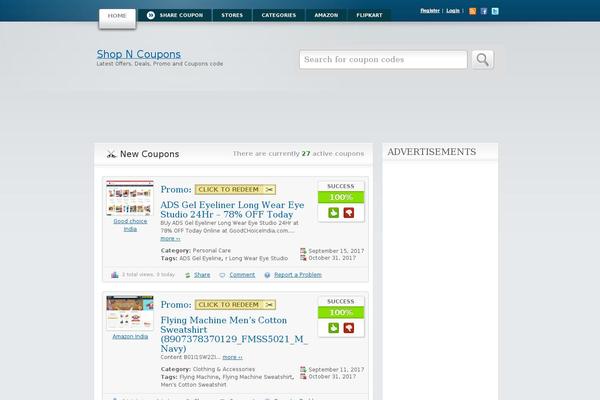
Task: Open ADS Gel Eyeliner Long Wear coupon title
Action: 232,209
